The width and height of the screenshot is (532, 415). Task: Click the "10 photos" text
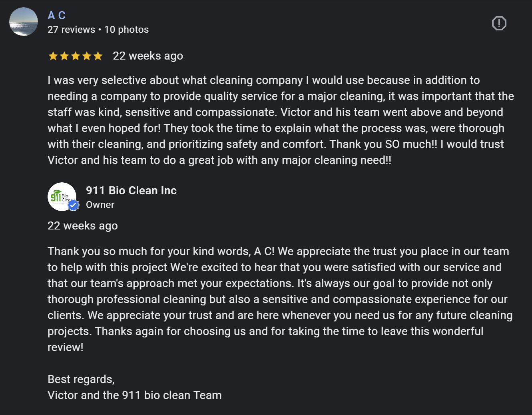(126, 30)
